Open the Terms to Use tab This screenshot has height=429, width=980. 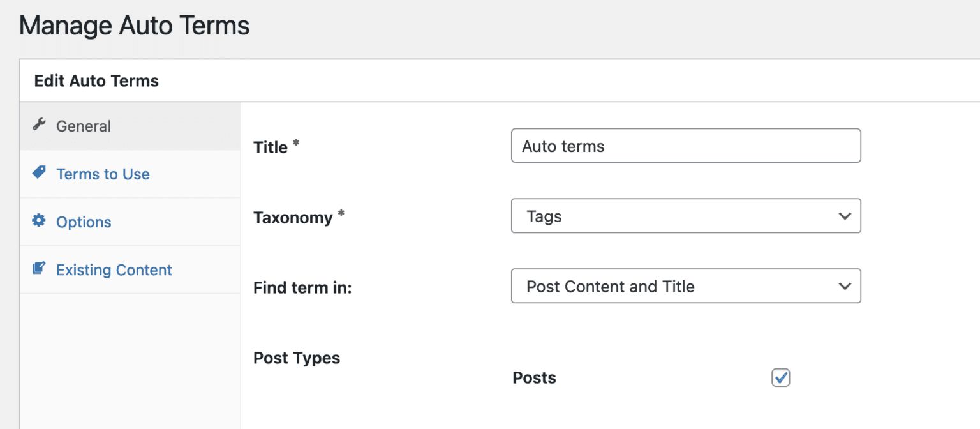tap(103, 174)
